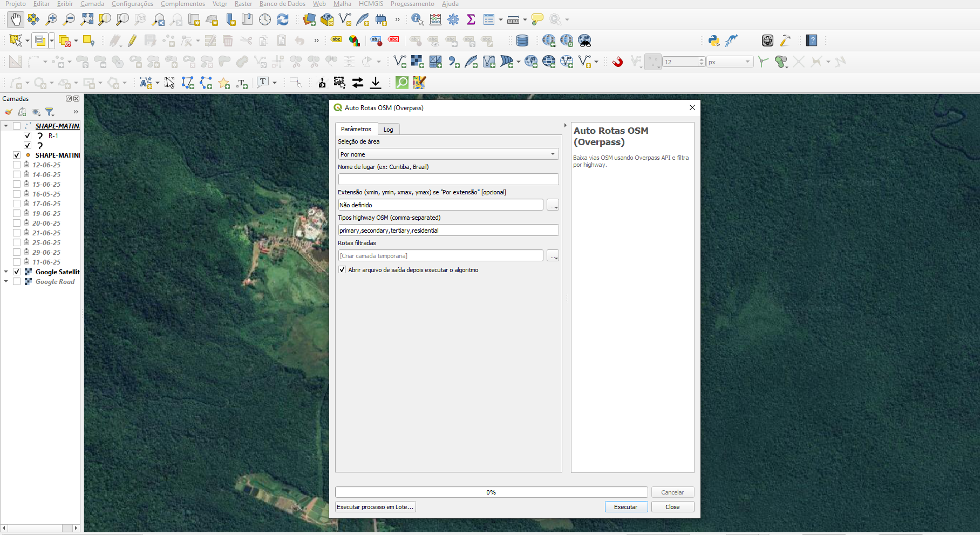Select the Pan Map hand tool
980x535 pixels.
pos(15,19)
